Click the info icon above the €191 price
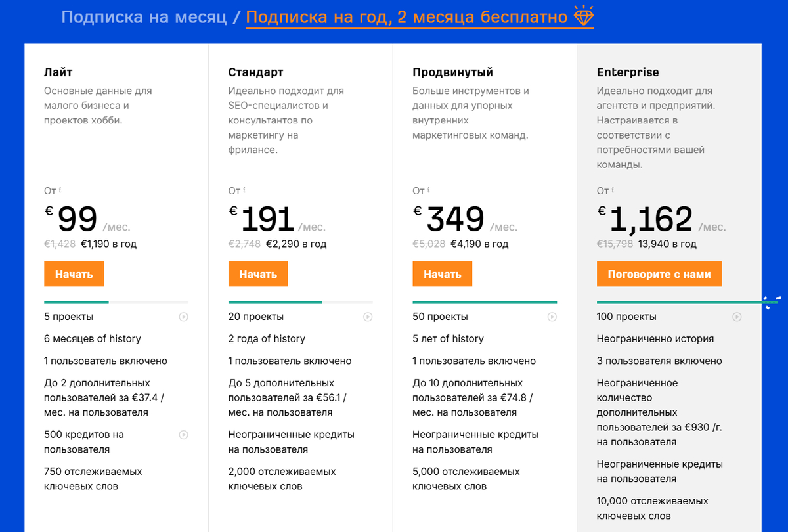 (x=245, y=190)
